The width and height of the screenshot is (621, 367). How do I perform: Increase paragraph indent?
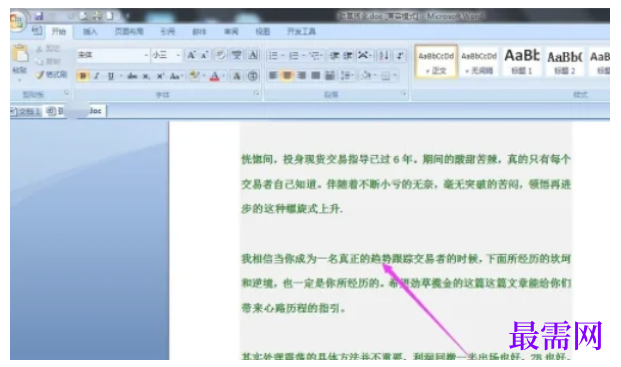point(348,55)
